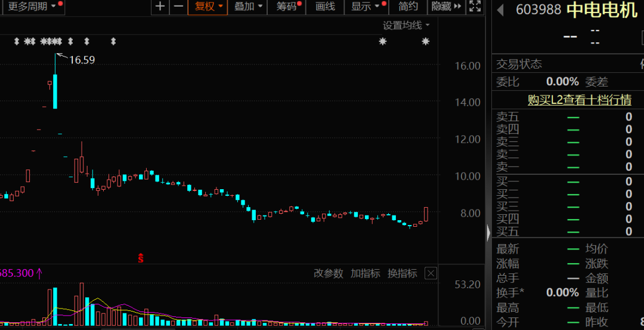This screenshot has height=330, width=644.
Task: Click 改参数 to modify indicator parameters
Action: (x=329, y=273)
